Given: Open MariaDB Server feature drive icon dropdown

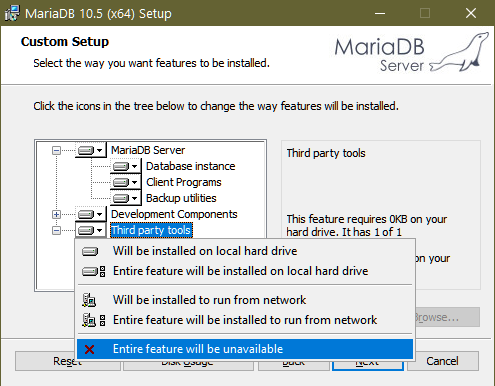Looking at the screenshot, I should coord(90,150).
